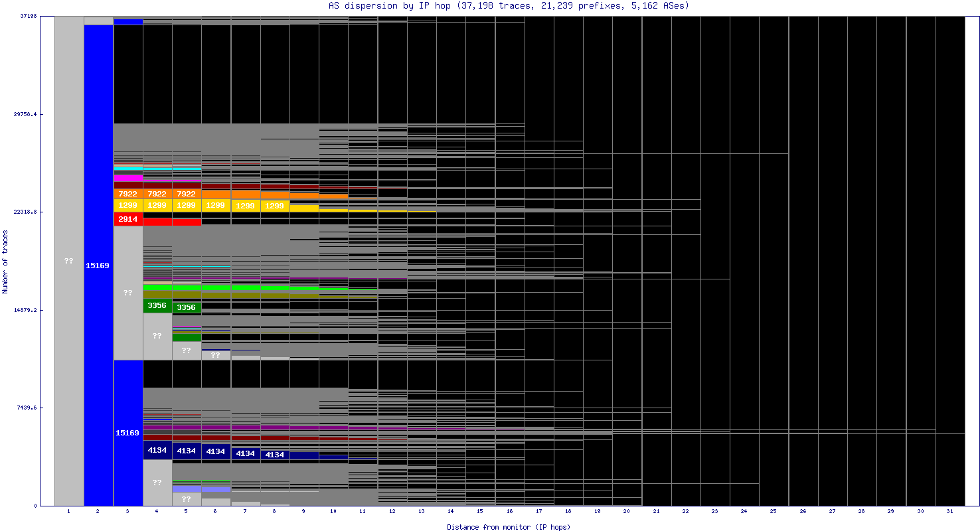Select the red AS 2914 block
Screen dimensions: 980x531
coord(127,218)
